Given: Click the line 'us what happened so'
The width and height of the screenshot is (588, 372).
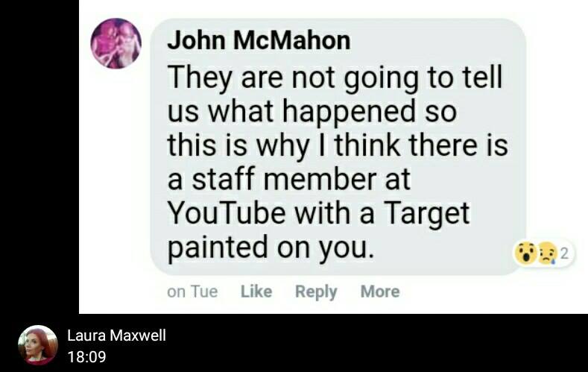Looking at the screenshot, I should (x=312, y=112).
